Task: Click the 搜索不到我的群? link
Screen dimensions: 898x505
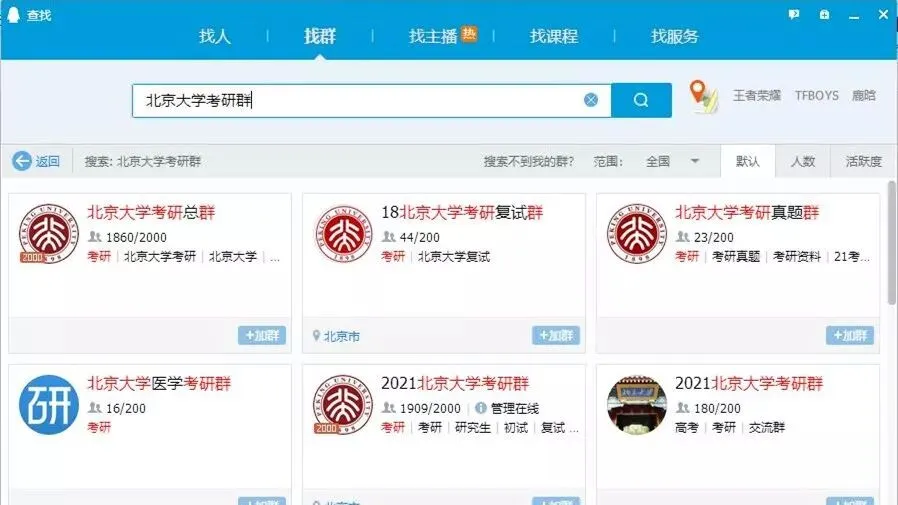Action: (529, 161)
